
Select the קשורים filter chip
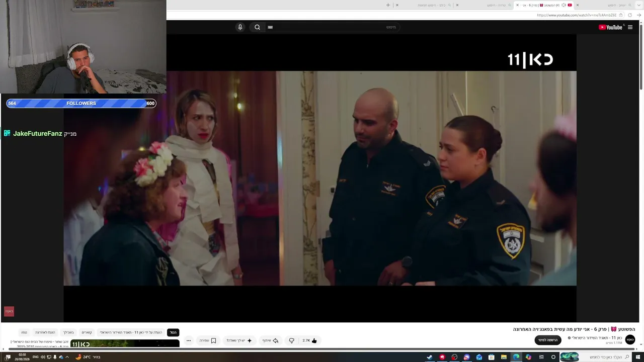point(87,332)
